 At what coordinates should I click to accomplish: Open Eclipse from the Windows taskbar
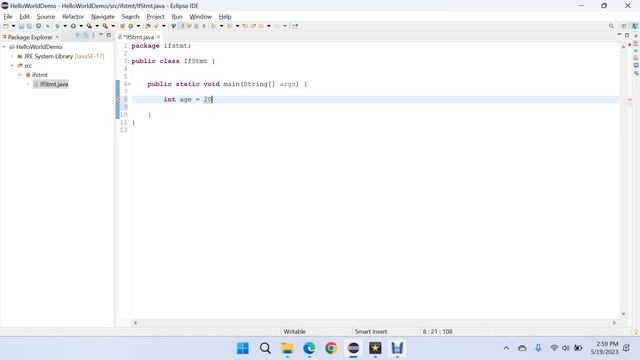tap(353, 348)
